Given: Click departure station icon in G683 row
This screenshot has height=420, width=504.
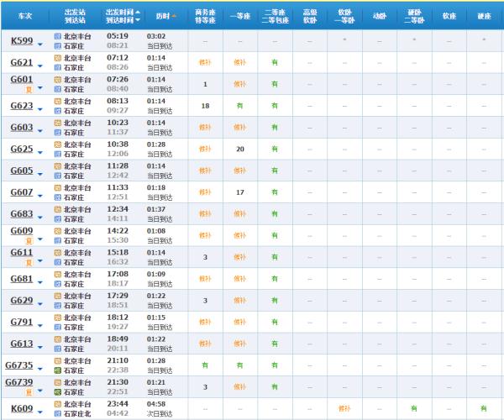Looking at the screenshot, I should tap(57, 209).
